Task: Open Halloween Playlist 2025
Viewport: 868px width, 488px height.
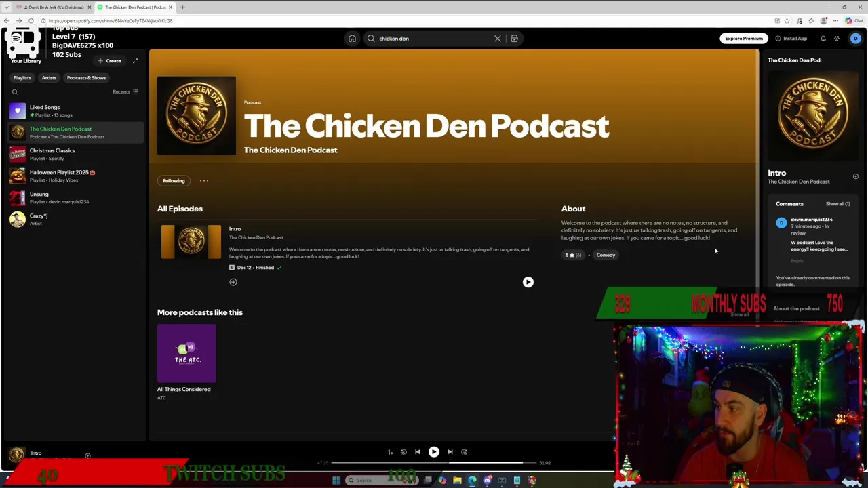Action: (76, 176)
